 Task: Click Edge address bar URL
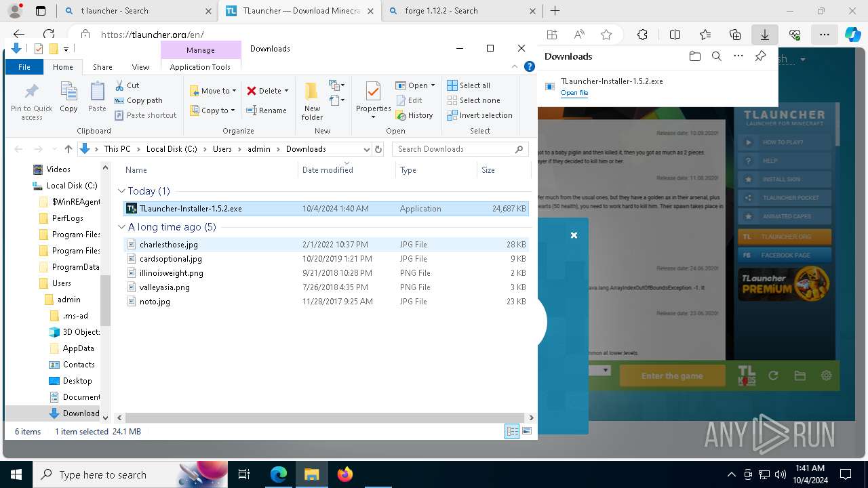(x=152, y=35)
